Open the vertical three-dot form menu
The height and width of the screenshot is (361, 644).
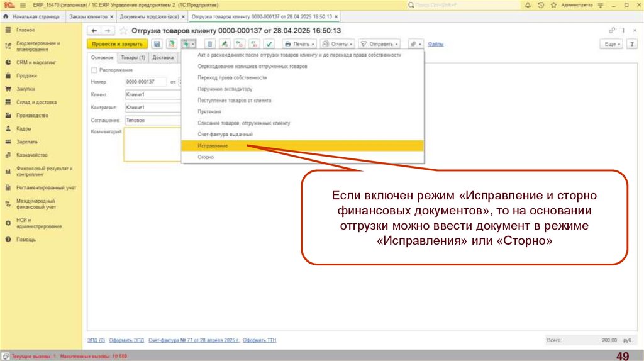[x=623, y=30]
